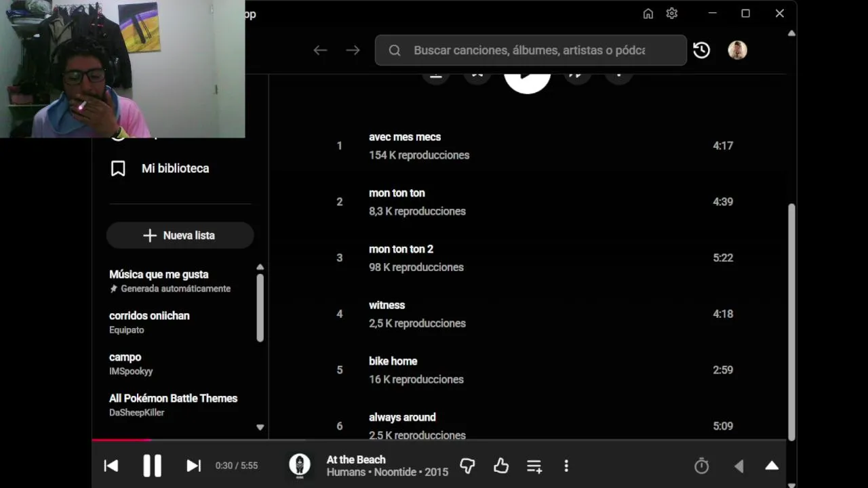Dislike the current song
This screenshot has height=488, width=868.
tap(467, 466)
